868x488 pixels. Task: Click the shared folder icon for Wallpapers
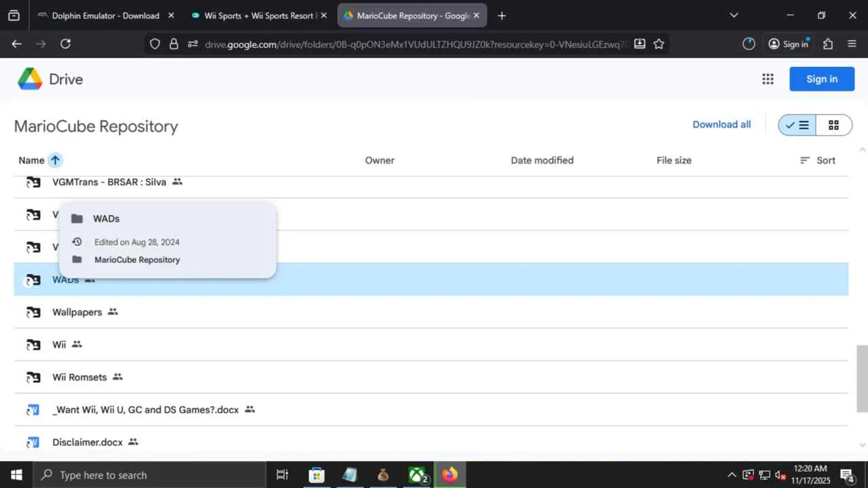[33, 312]
